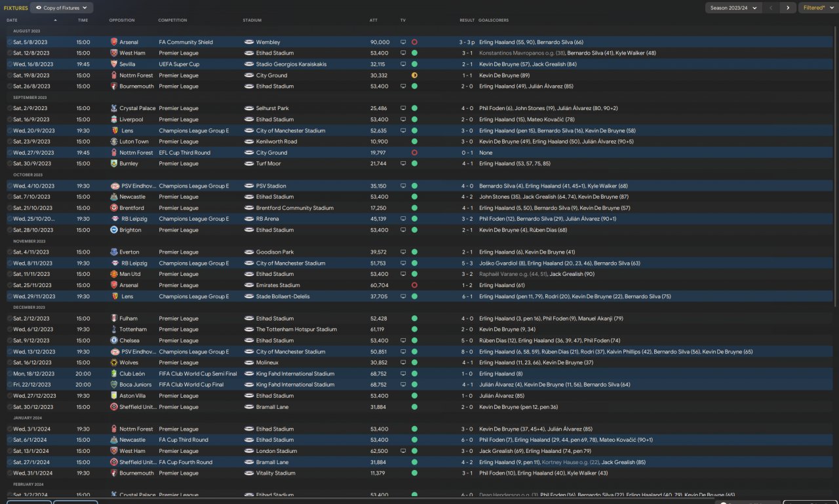Open the Copy of Fixtures view dropdown
Image resolution: width=839 pixels, height=504 pixels.
(62, 8)
